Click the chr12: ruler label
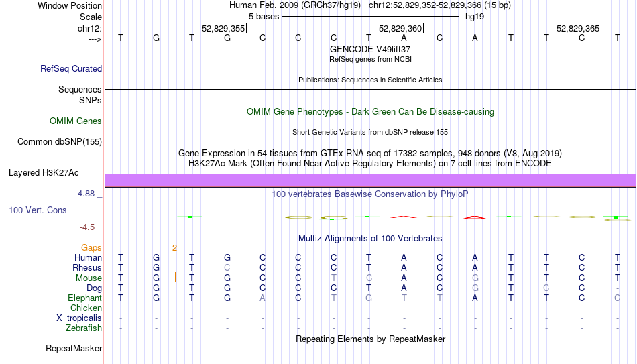Image resolution: width=637 pixels, height=364 pixels. (90, 28)
